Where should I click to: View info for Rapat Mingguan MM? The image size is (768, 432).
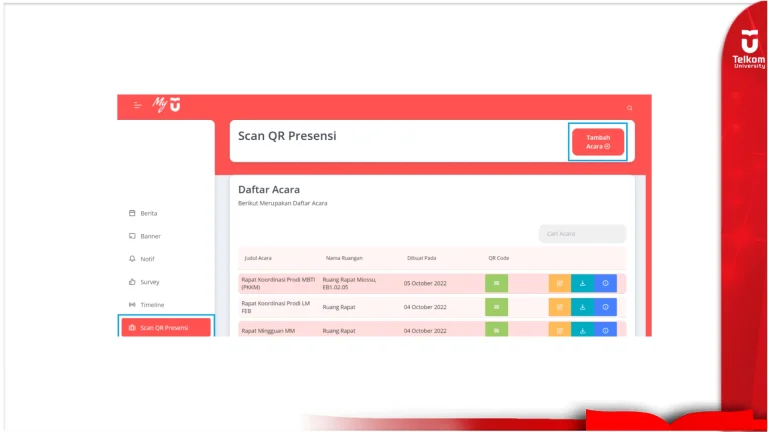coord(605,330)
